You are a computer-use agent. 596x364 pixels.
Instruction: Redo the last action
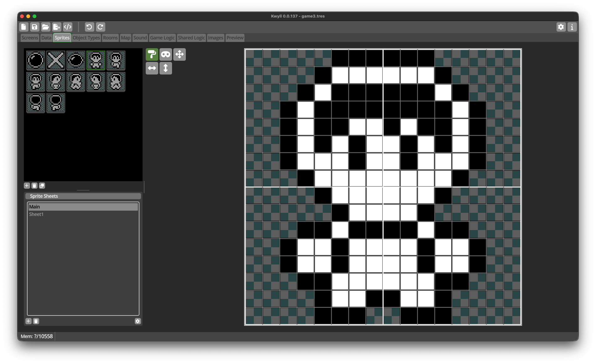(x=100, y=27)
